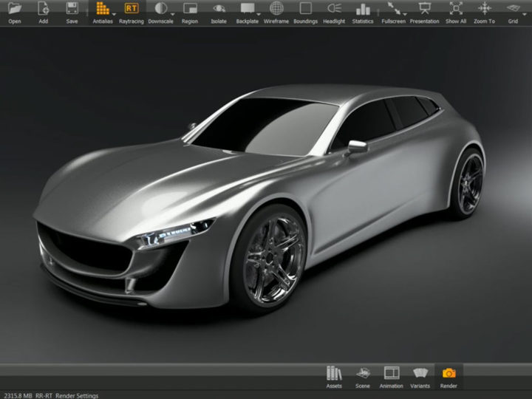The width and height of the screenshot is (532, 399).
Task: Open the Grid dropdown arrow
Action: click(525, 14)
